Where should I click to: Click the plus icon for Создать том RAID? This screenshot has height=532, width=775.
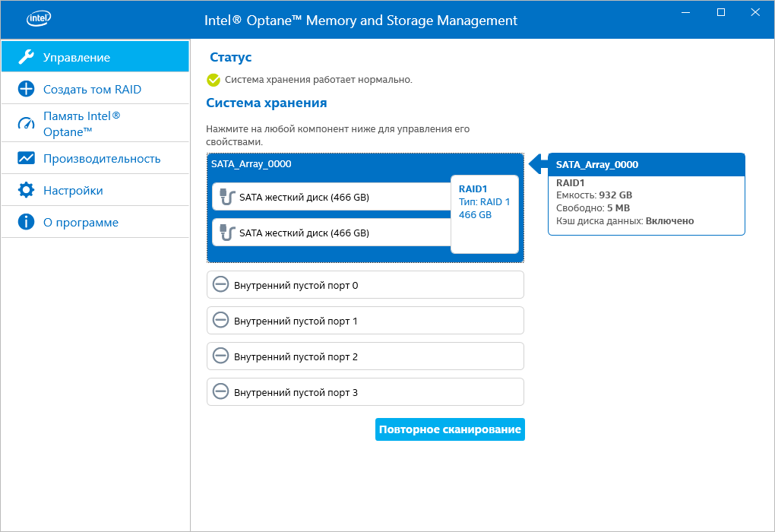(x=26, y=89)
